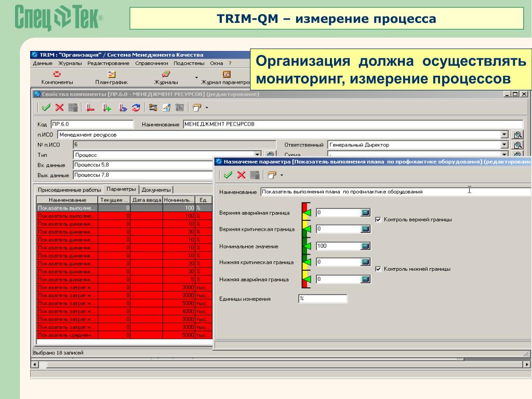This screenshot has width=532, height=399.
Task: Open calculator for Номинальное значение
Action: (365, 246)
